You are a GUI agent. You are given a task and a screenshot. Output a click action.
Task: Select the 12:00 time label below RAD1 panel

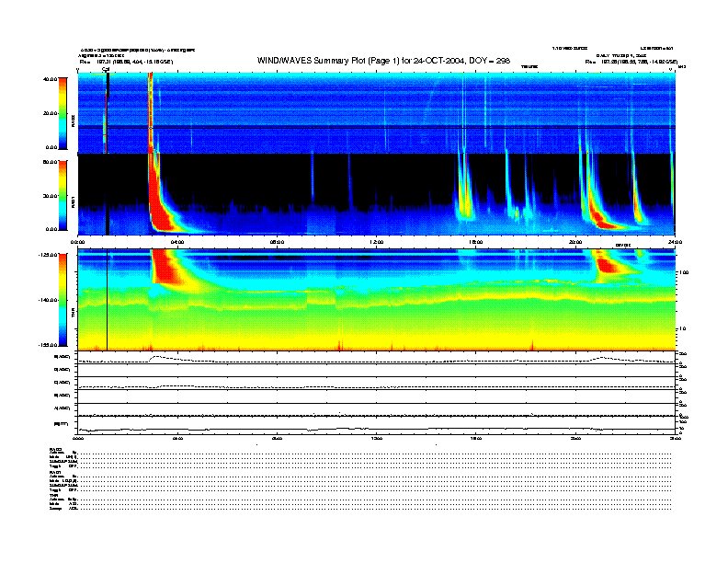pos(376,242)
